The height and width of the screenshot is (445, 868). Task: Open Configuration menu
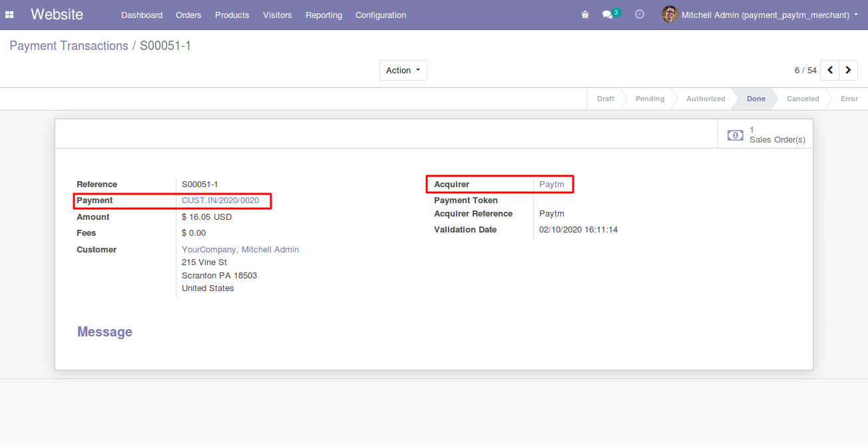(x=381, y=15)
